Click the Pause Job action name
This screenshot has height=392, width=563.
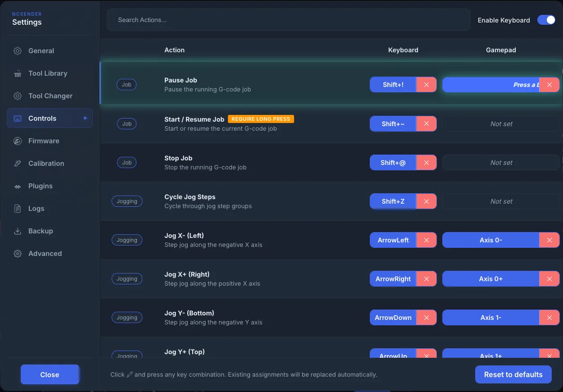[x=181, y=80]
